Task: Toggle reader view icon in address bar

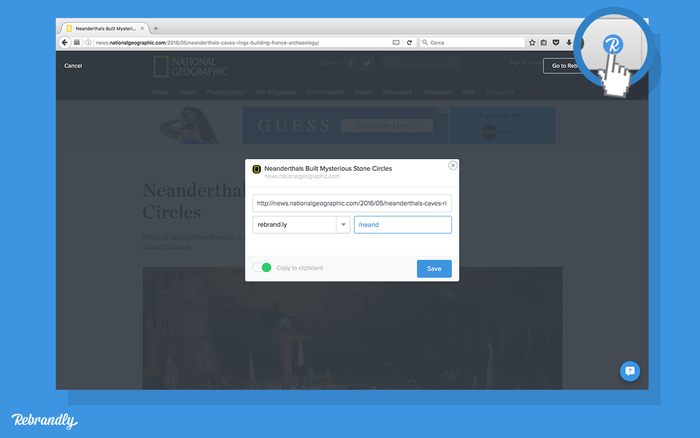Action: (396, 42)
